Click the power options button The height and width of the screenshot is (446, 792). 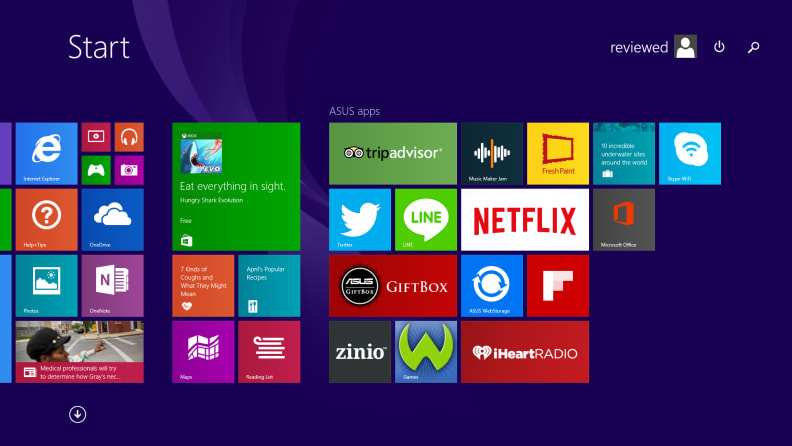click(719, 47)
